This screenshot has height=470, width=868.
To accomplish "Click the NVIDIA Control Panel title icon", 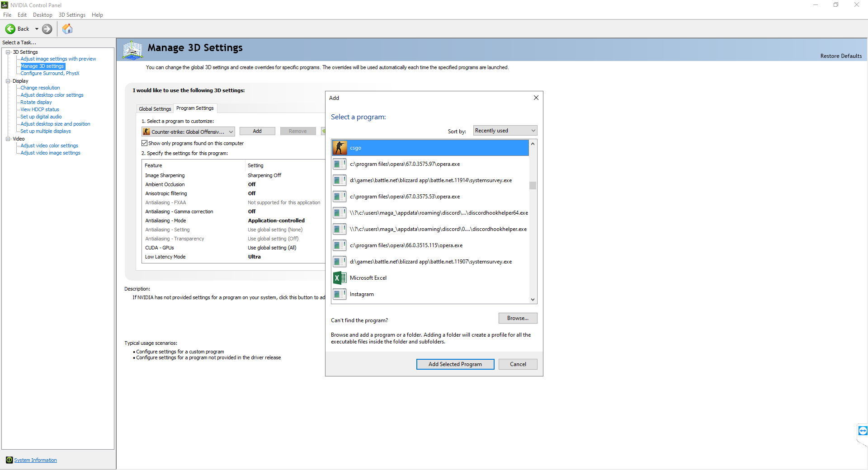I will 5,5.
